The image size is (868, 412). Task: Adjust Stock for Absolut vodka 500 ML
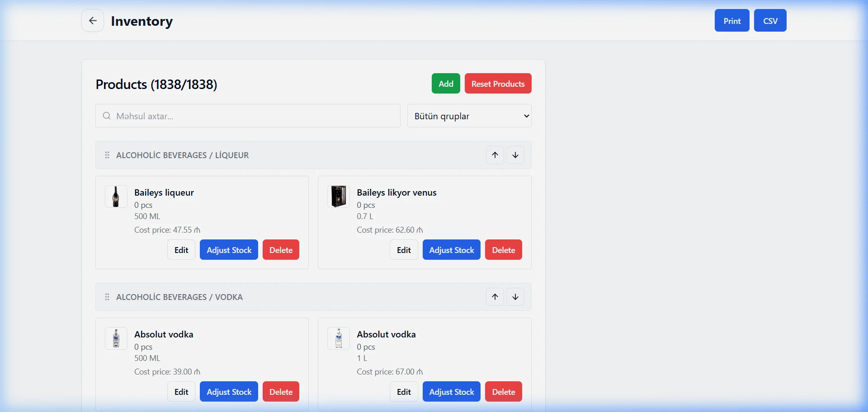coord(229,392)
